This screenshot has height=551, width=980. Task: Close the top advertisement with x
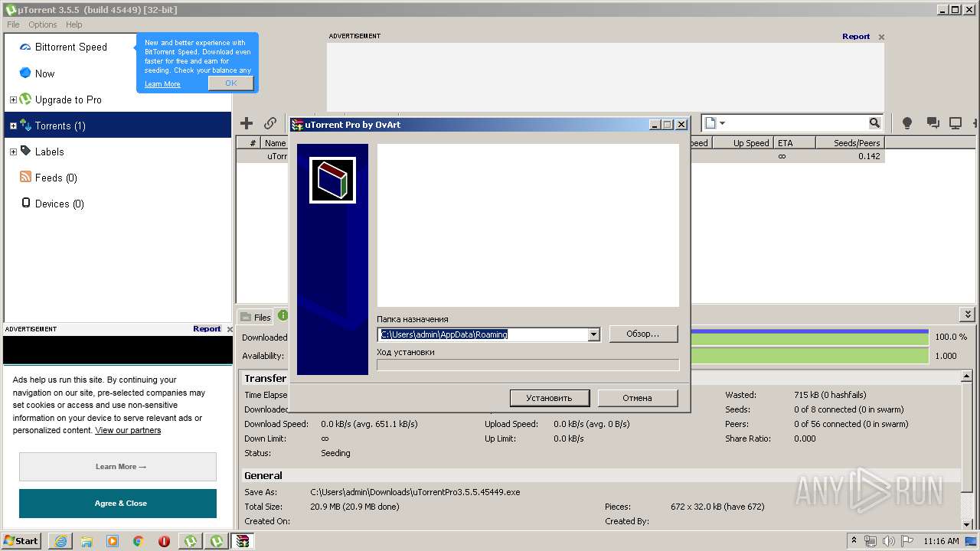pyautogui.click(x=881, y=37)
